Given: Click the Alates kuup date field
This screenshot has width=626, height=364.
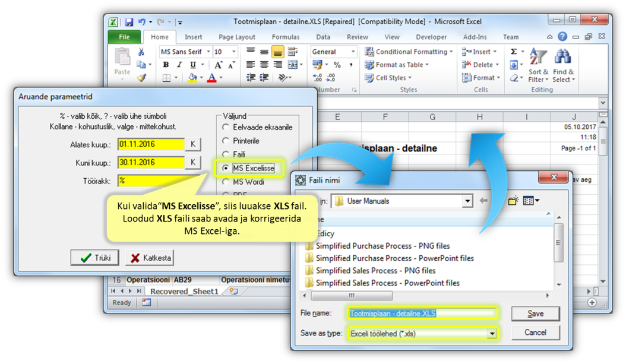Looking at the screenshot, I should (151, 144).
